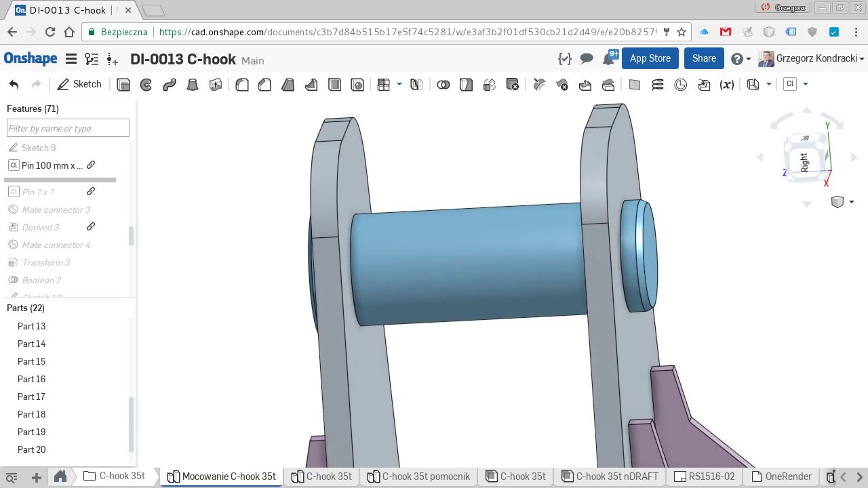The width and height of the screenshot is (868, 488).
Task: Click the rollback bar in feature list
Action: point(60,180)
